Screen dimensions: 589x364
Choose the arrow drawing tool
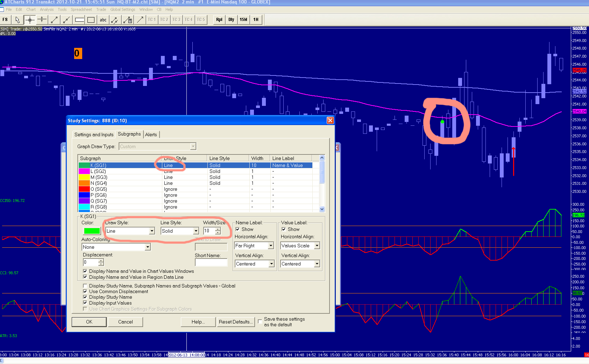coord(140,20)
